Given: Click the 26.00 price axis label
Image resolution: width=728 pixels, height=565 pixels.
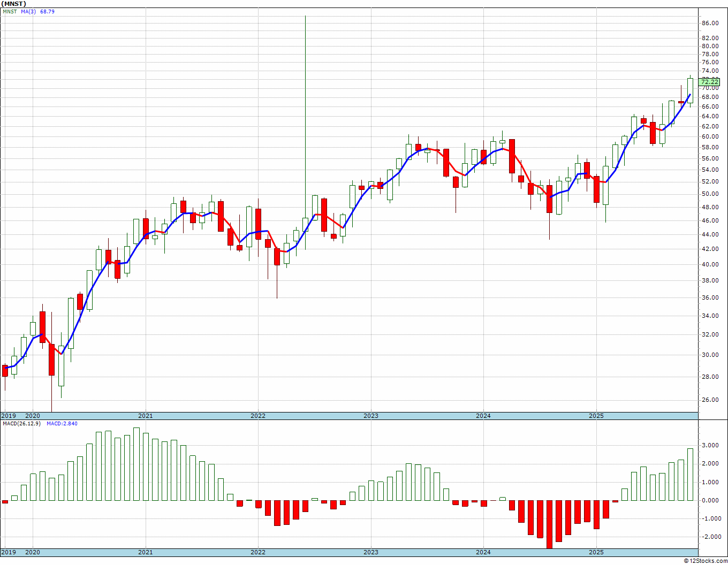Looking at the screenshot, I should [x=710, y=400].
